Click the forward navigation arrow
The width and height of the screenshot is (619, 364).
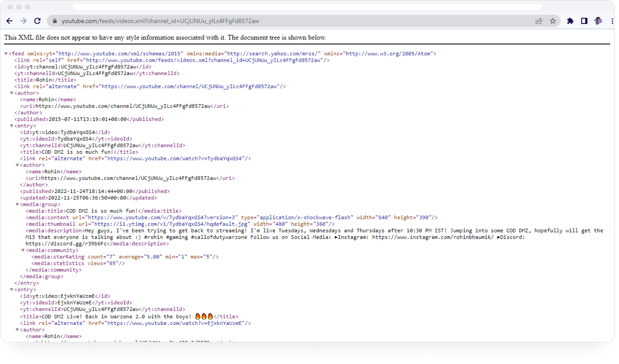click(23, 21)
